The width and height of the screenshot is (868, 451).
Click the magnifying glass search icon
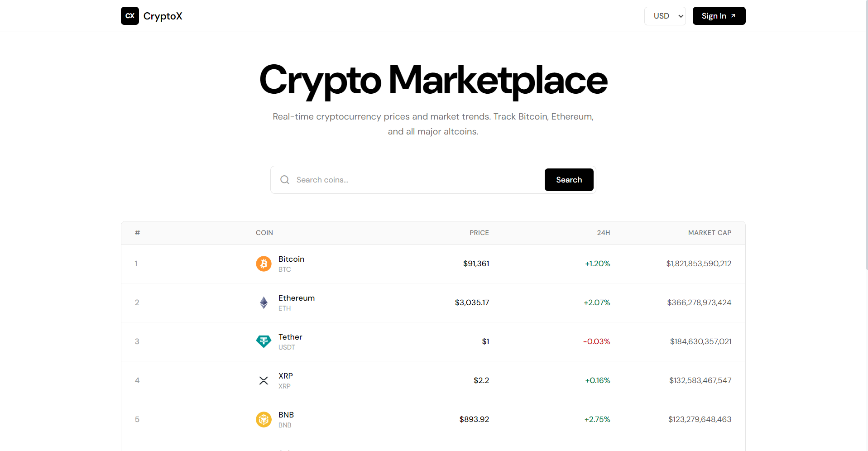284,180
